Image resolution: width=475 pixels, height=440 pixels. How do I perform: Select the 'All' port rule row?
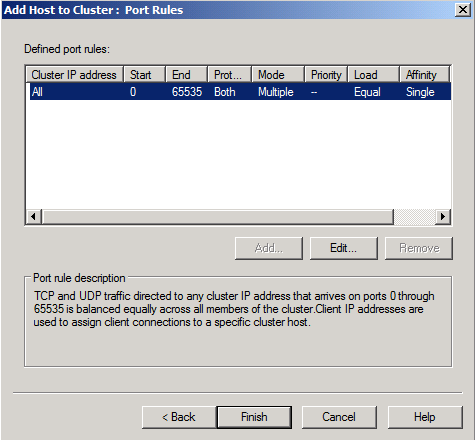(x=240, y=92)
